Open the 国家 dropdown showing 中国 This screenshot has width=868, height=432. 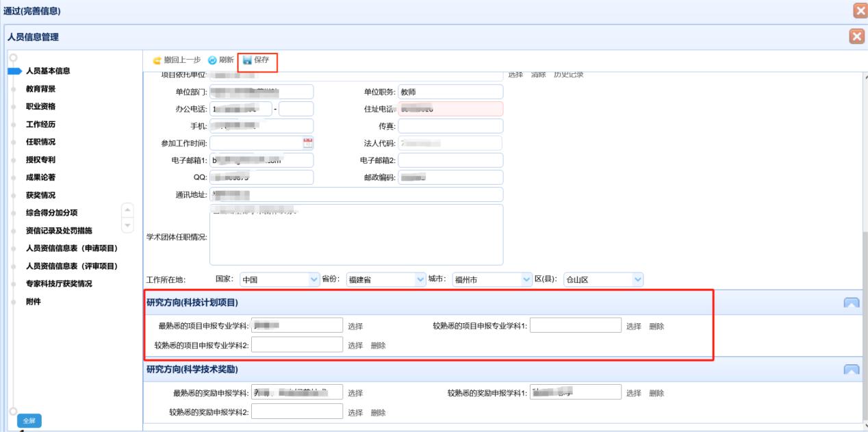280,279
